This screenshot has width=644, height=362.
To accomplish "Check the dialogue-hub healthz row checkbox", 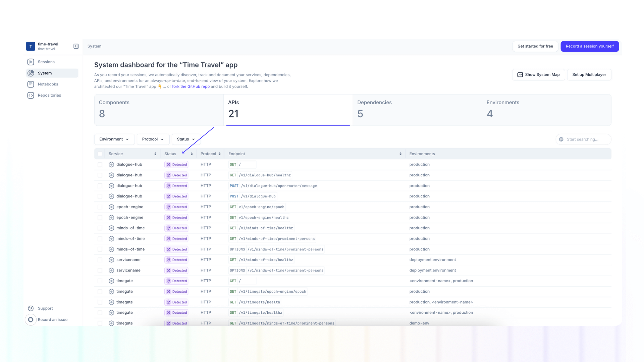I will [x=100, y=175].
